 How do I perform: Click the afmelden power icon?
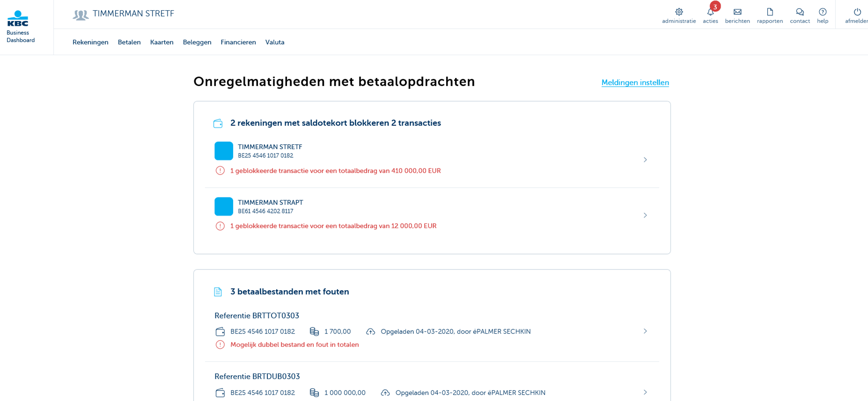857,12
